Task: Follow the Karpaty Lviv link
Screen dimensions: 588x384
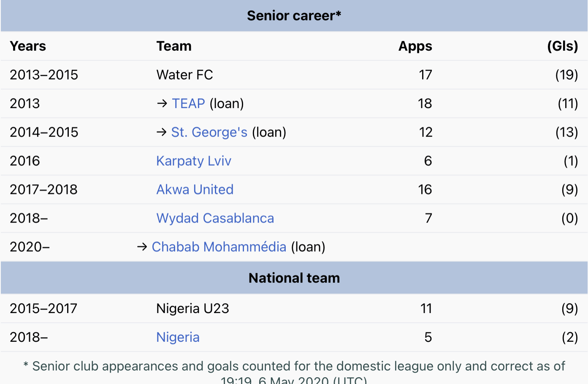Action: (194, 161)
